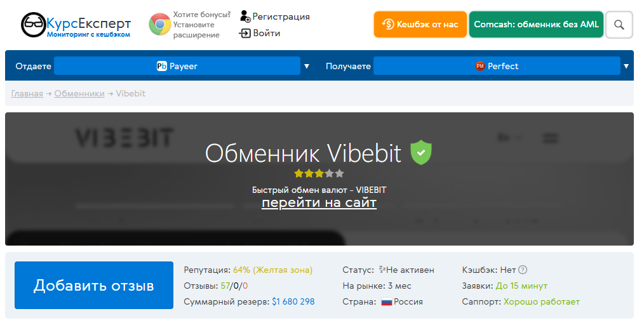Click the green verified shield badge
The image size is (644, 323).
tap(421, 152)
